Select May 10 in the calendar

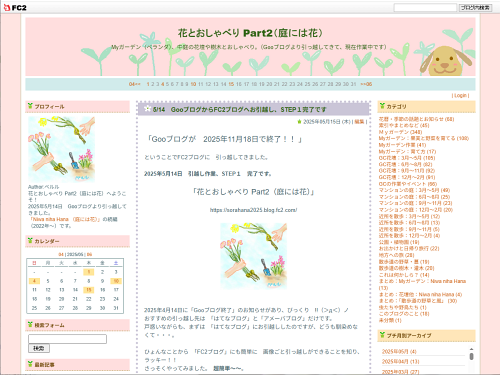(116, 281)
